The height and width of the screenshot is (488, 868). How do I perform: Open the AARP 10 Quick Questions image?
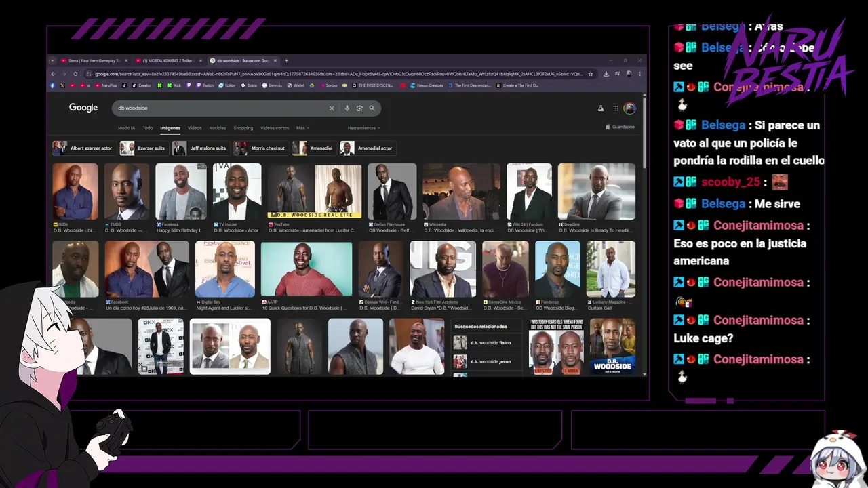tap(307, 269)
